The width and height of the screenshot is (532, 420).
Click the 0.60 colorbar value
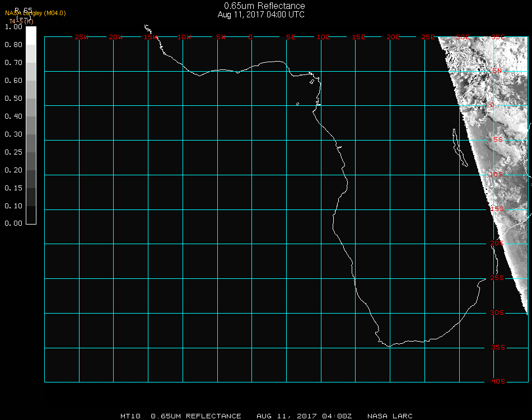(13, 81)
